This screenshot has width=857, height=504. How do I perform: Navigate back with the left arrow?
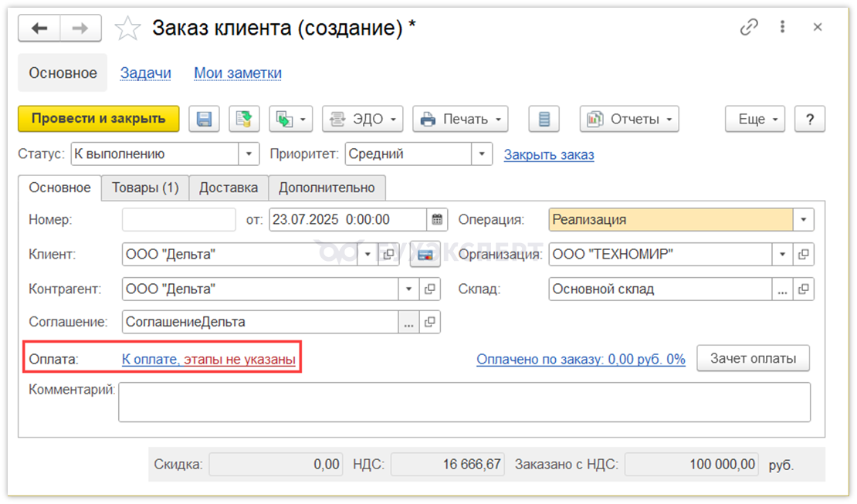(39, 29)
